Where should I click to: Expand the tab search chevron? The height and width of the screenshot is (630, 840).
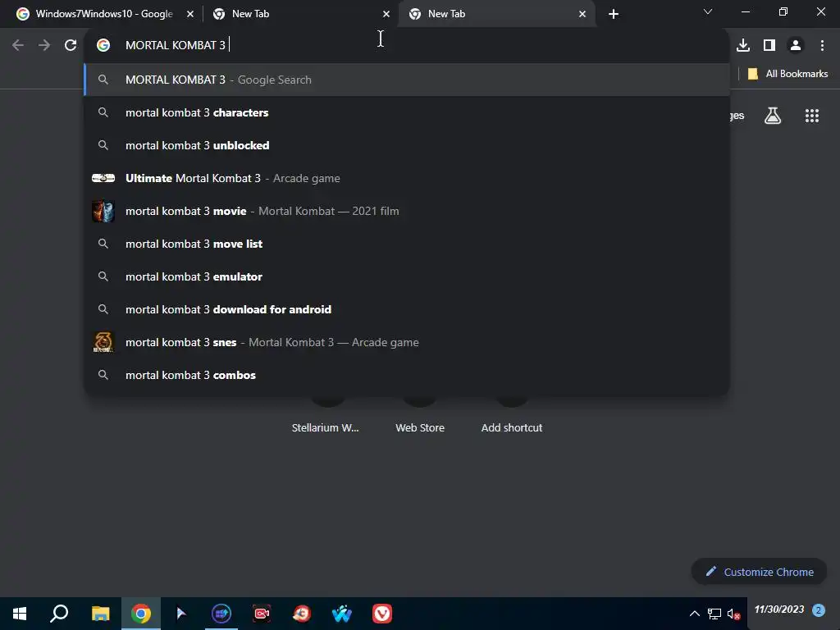click(708, 11)
